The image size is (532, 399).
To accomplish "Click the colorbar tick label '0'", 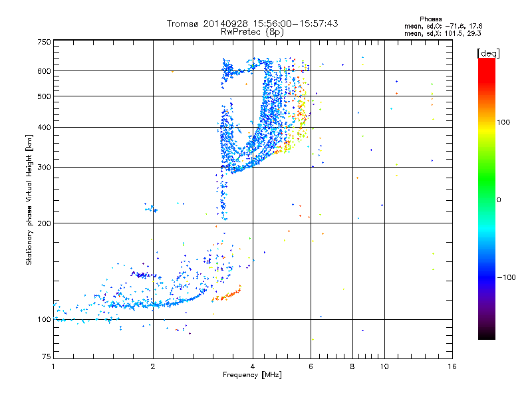I will (498, 200).
